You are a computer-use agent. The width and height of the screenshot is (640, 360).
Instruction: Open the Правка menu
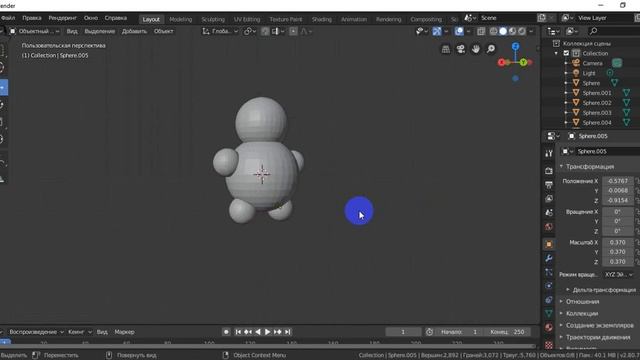[31, 18]
